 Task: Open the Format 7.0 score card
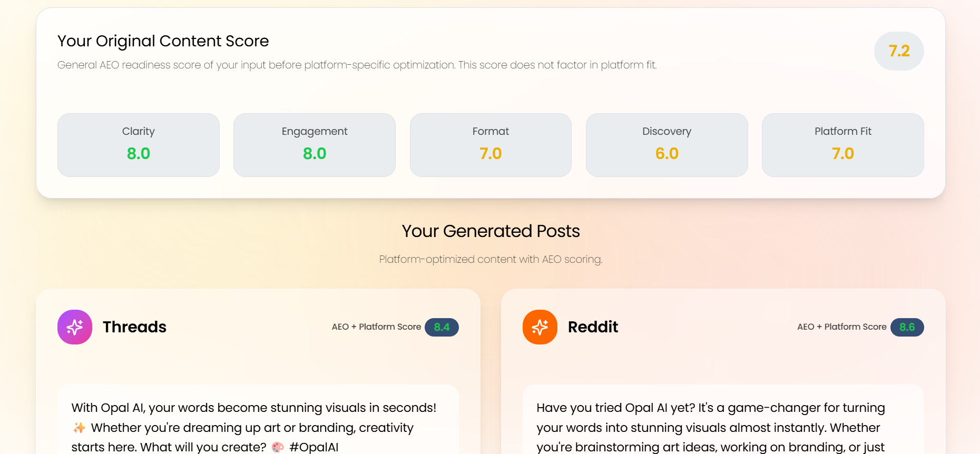pos(490,145)
